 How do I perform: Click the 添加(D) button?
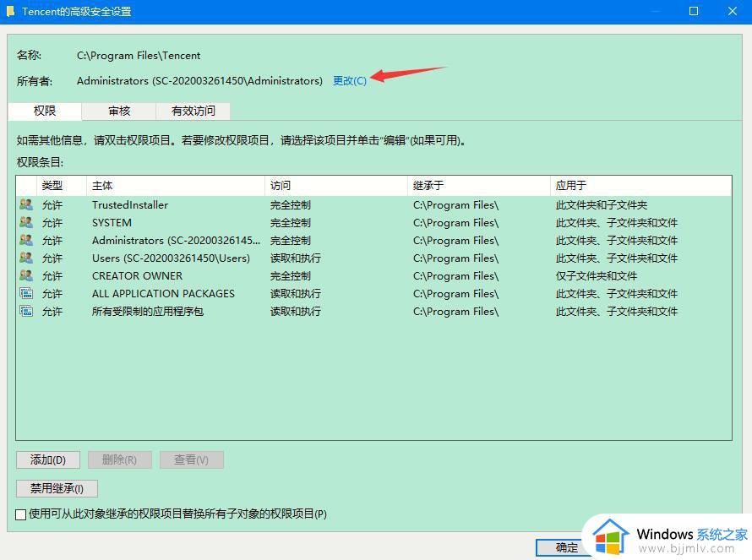(48, 460)
